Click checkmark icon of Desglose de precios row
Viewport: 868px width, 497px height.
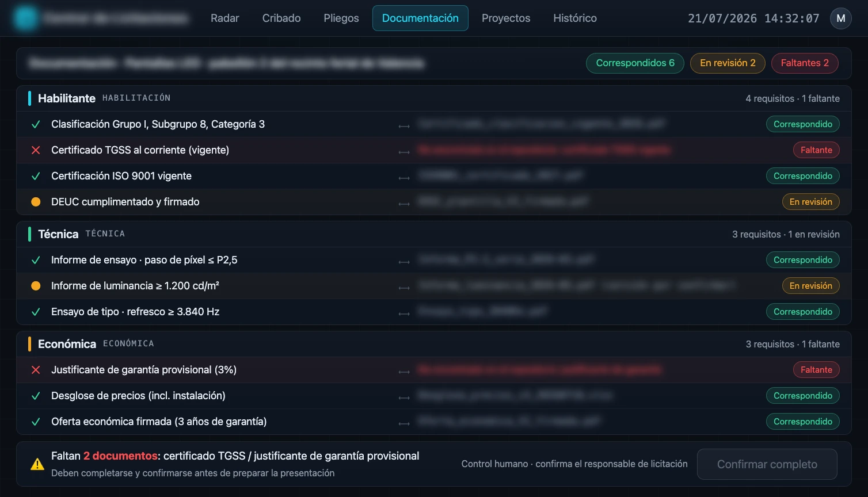[x=36, y=396]
